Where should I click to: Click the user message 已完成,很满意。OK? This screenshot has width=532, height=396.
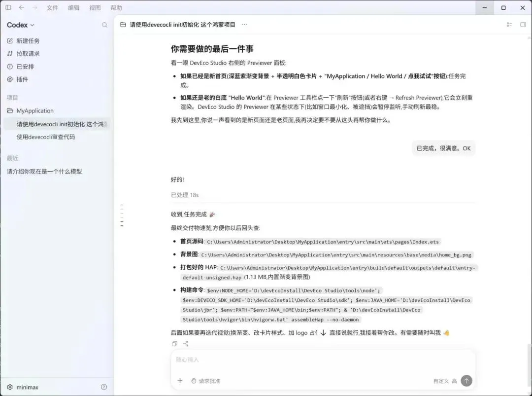[443, 148]
